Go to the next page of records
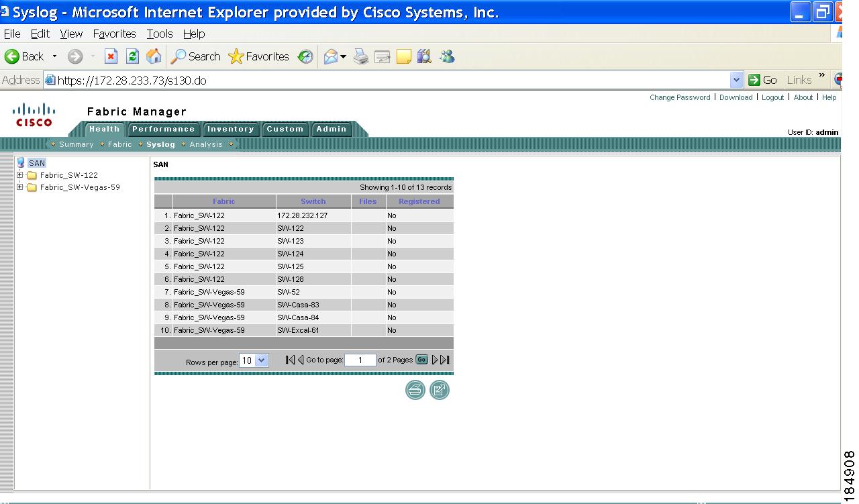The width and height of the screenshot is (859, 504). 435,360
